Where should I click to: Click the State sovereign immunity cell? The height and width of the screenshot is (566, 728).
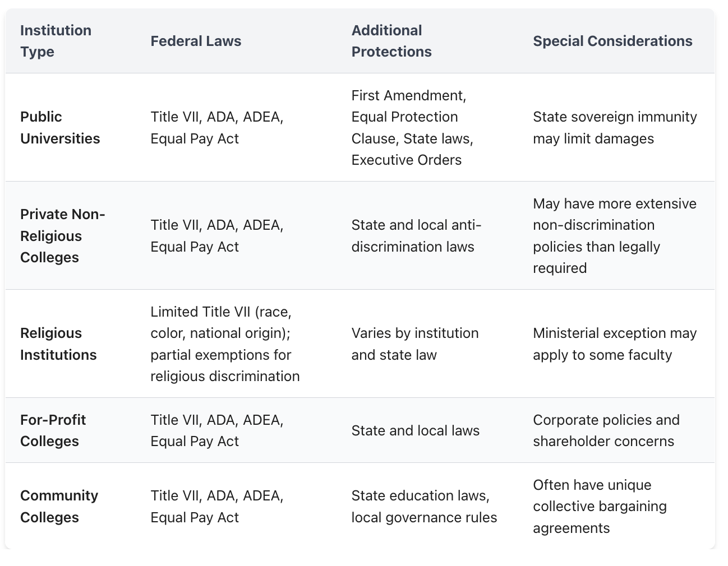[615, 127]
